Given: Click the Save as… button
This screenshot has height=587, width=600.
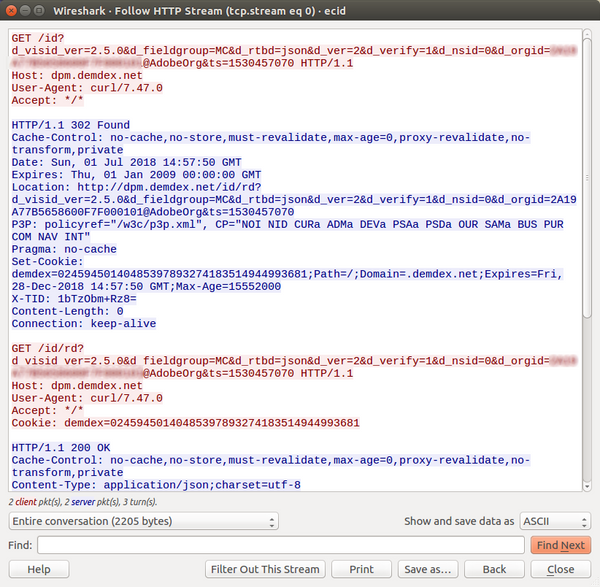Looking at the screenshot, I should click(x=428, y=569).
